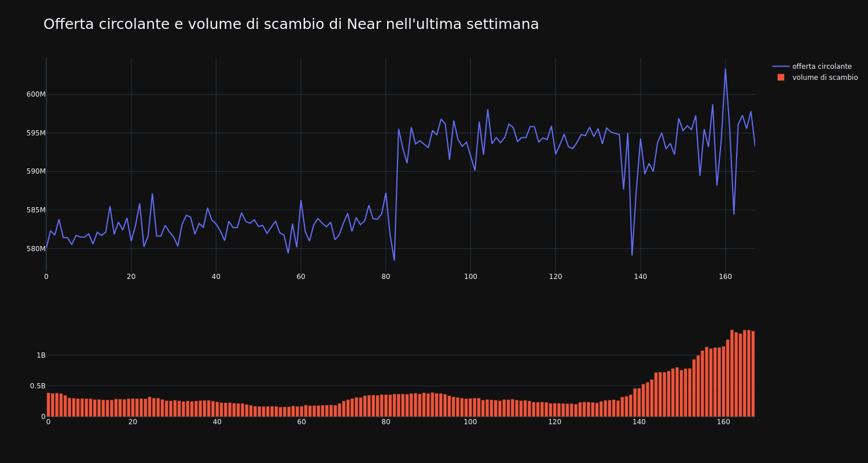The width and height of the screenshot is (868, 463).
Task: Click x-axis tick 100 under bar chart
Action: [470, 422]
